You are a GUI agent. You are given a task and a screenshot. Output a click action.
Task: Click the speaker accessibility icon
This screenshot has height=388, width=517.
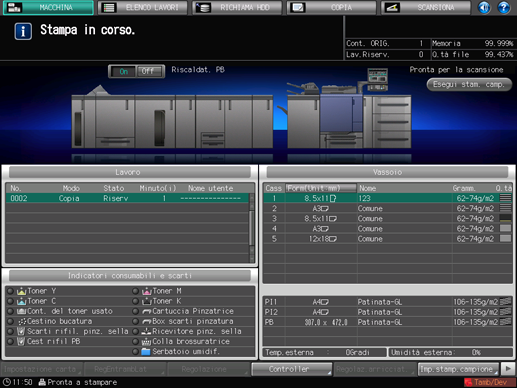pyautogui.click(x=484, y=7)
